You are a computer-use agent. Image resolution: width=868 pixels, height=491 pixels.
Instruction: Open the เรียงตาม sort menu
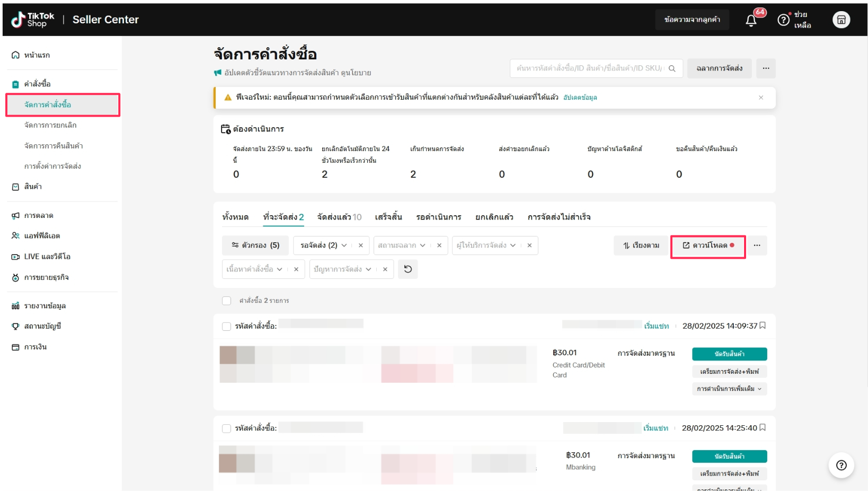pyautogui.click(x=641, y=245)
